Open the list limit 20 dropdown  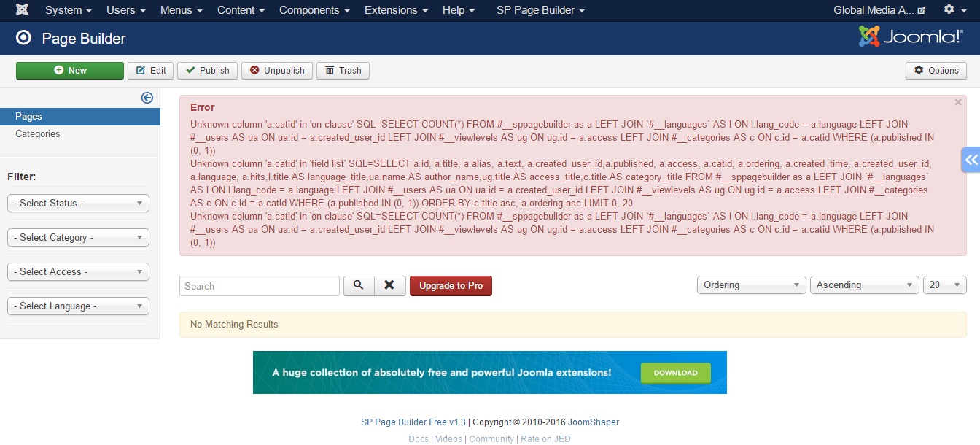(x=945, y=285)
